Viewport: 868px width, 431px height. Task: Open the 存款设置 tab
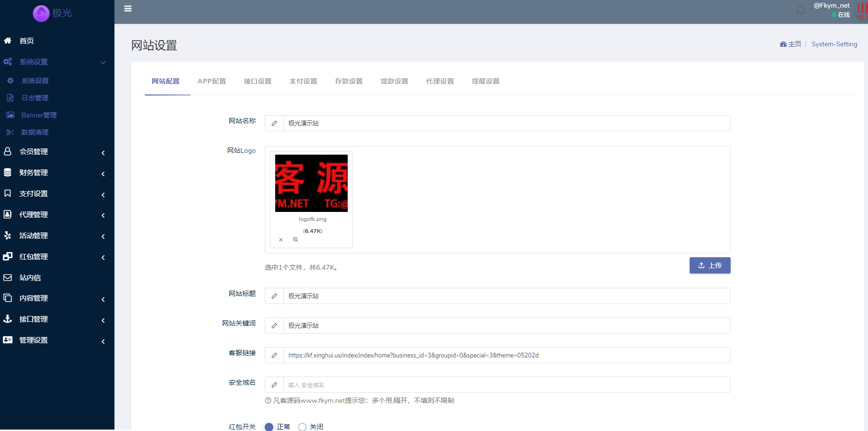tap(349, 81)
